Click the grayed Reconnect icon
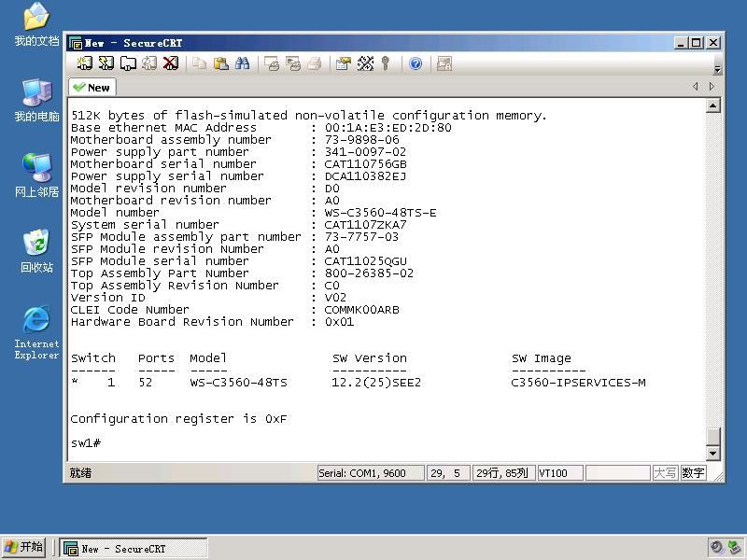 tap(149, 63)
